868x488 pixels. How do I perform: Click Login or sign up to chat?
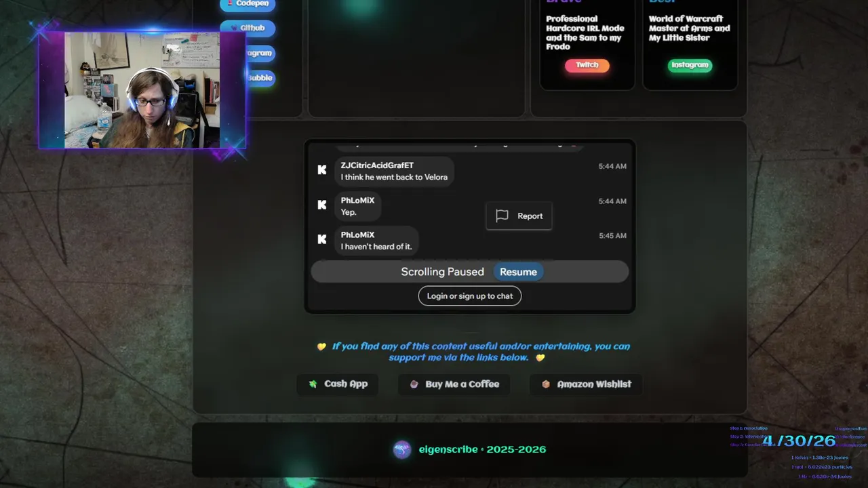pyautogui.click(x=470, y=296)
